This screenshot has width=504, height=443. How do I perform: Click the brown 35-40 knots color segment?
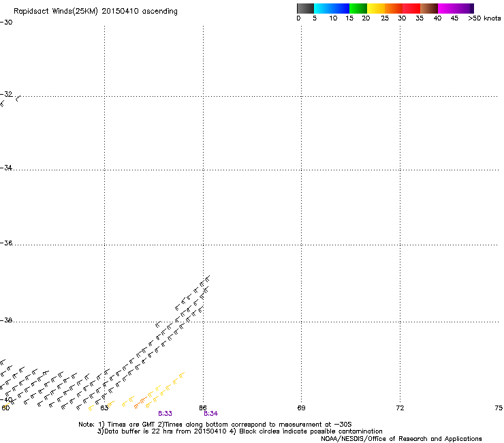click(x=429, y=8)
